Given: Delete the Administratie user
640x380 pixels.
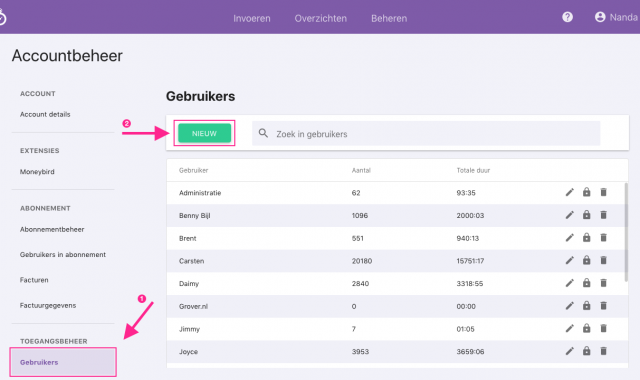Looking at the screenshot, I should coord(603,192).
